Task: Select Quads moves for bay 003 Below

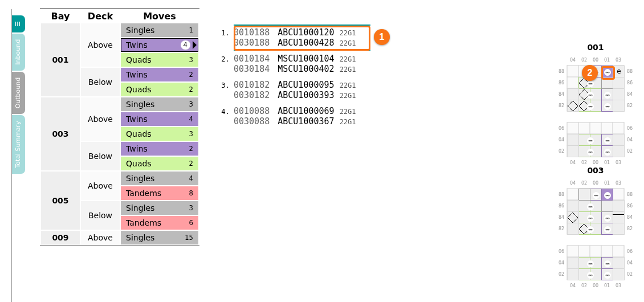Action: 160,164
